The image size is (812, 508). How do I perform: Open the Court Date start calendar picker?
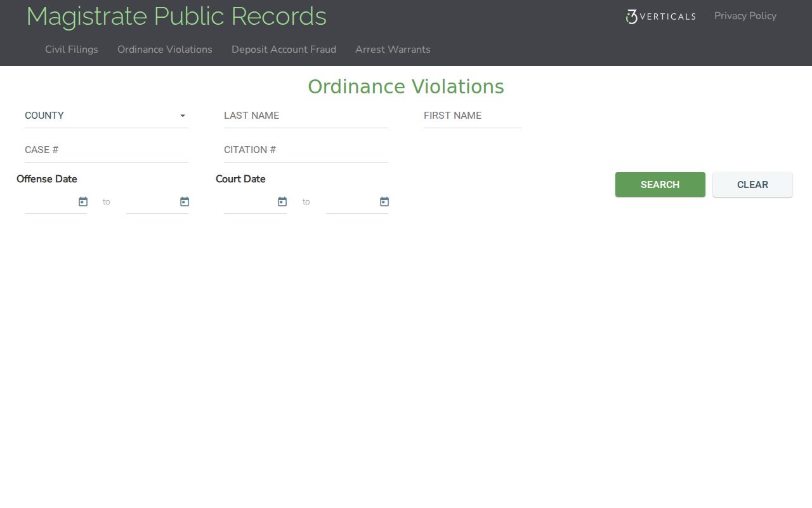(x=282, y=201)
